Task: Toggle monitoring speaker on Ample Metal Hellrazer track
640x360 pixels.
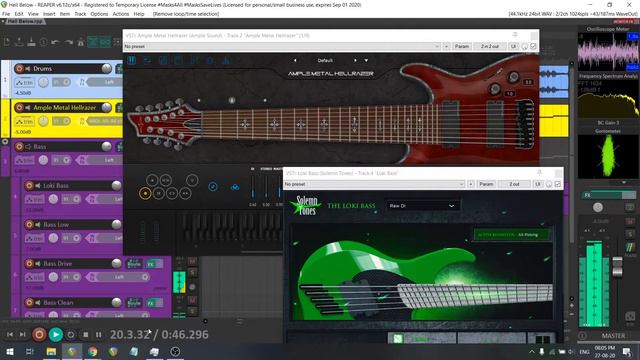Action: [28, 107]
